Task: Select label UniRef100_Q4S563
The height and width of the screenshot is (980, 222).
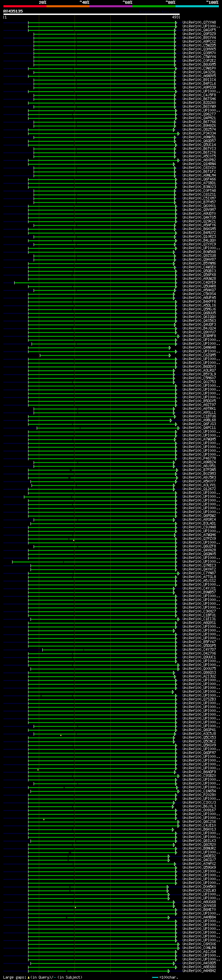Action: [x=199, y=321]
